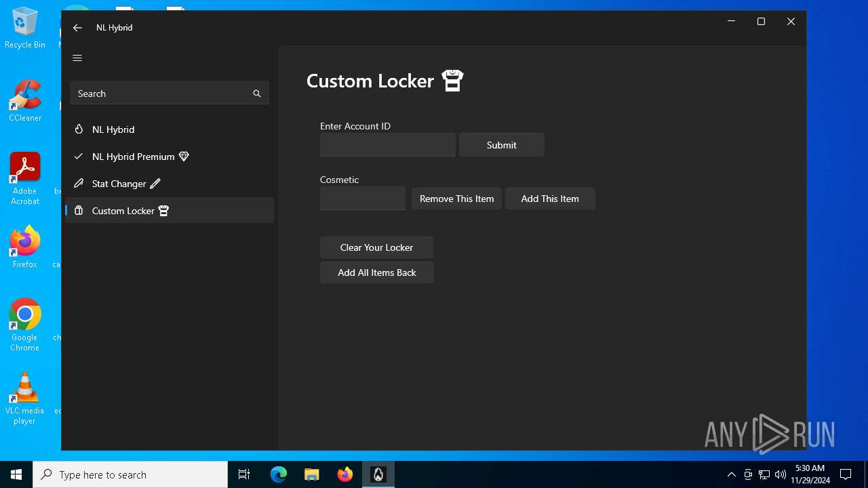
Task: Show hidden system tray icons
Action: pyautogui.click(x=731, y=474)
